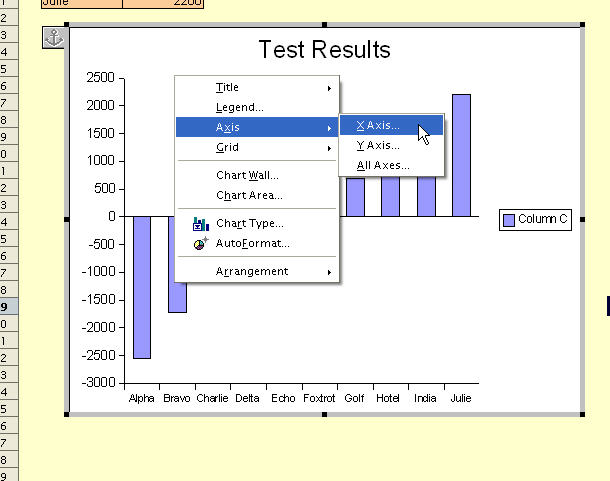Click the Chart Type bar-chart icon
This screenshot has width=610, height=481.
point(201,224)
